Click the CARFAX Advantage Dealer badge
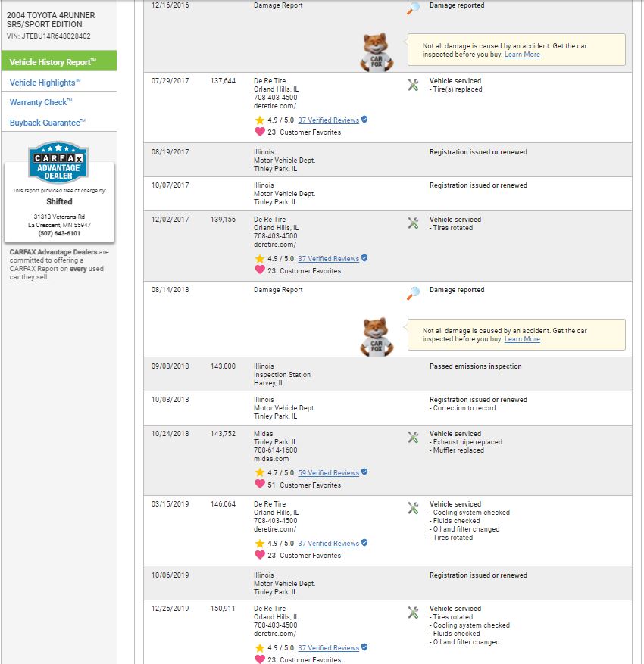644x664 pixels. [58, 162]
